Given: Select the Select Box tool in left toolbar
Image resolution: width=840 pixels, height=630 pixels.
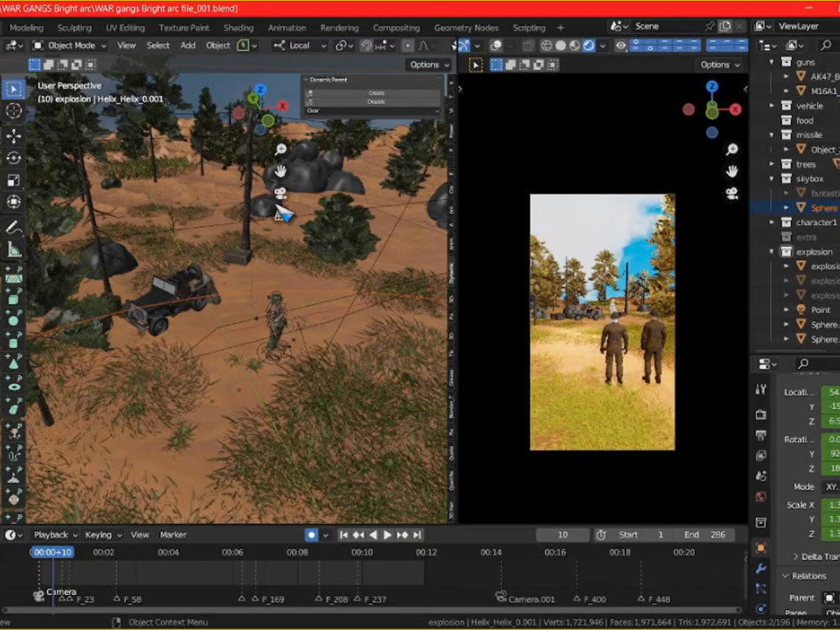Looking at the screenshot, I should [x=13, y=89].
